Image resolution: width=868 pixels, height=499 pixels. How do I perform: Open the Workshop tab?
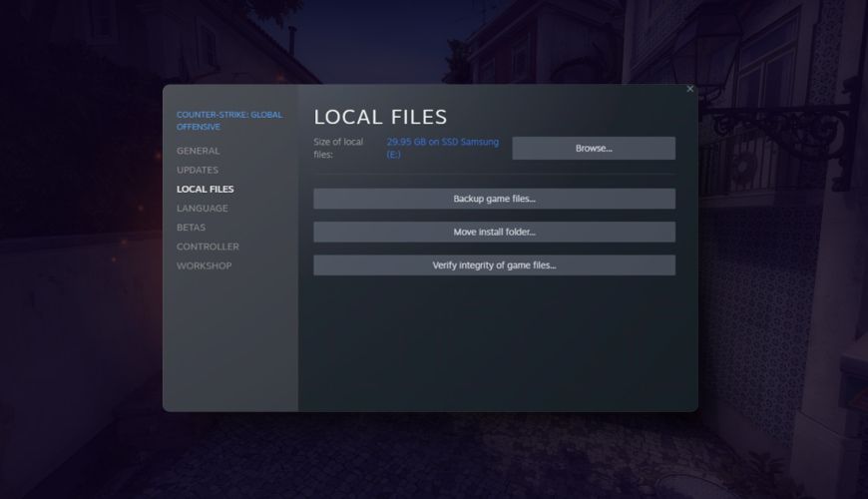[x=204, y=265]
